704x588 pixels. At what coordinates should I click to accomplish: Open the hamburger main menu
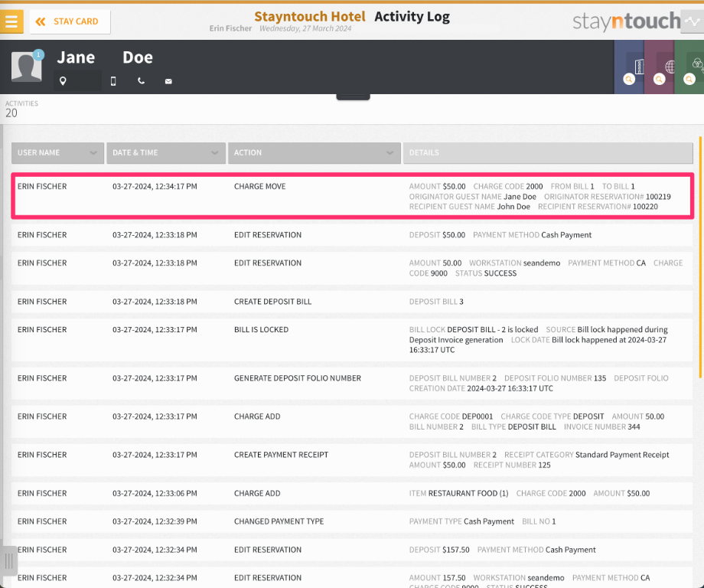coord(11,21)
